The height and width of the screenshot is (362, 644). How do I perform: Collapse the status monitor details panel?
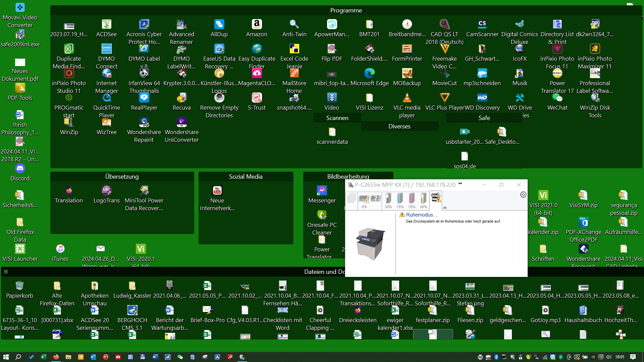[x=445, y=207]
